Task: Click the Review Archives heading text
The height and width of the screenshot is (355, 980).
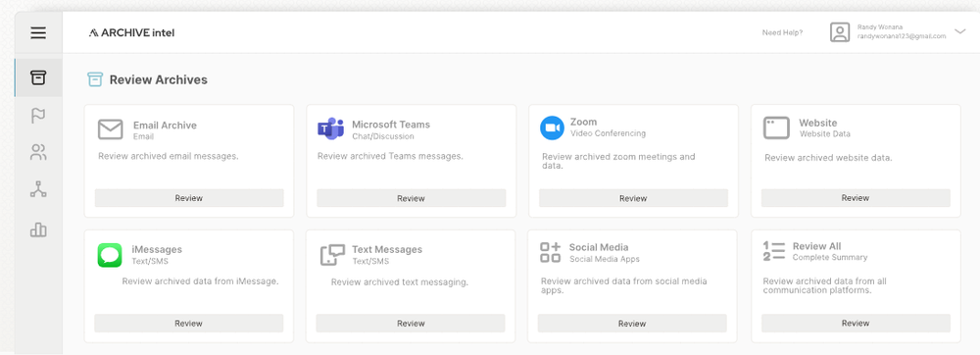Action: (x=159, y=80)
